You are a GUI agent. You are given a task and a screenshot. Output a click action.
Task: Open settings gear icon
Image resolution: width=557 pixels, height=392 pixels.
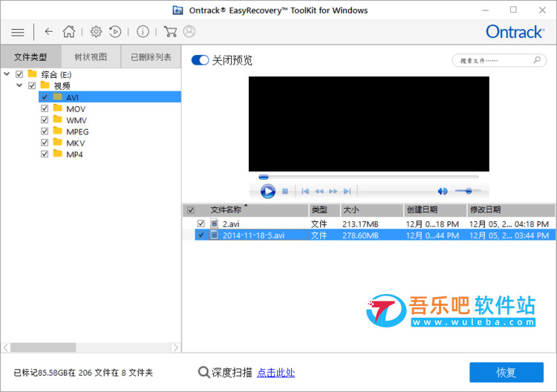click(96, 32)
